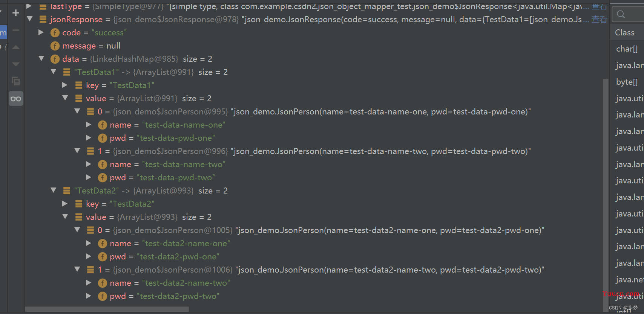Click the list icon beside jsonResponse
The height and width of the screenshot is (314, 644).
pos(43,19)
